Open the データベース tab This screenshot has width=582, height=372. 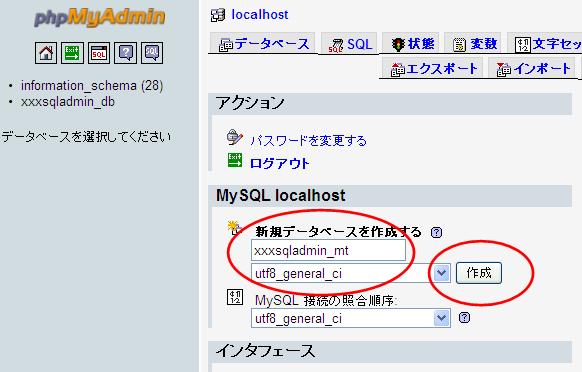tap(263, 43)
